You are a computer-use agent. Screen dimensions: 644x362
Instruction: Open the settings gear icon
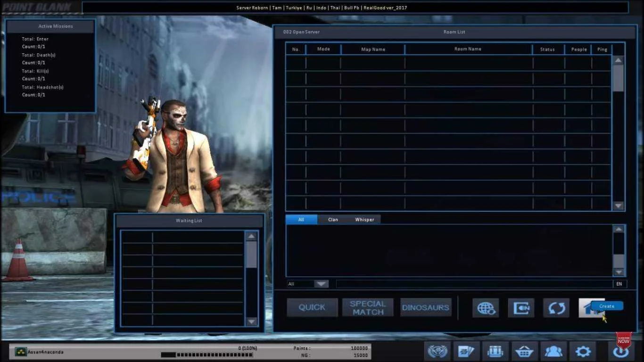[x=583, y=351]
